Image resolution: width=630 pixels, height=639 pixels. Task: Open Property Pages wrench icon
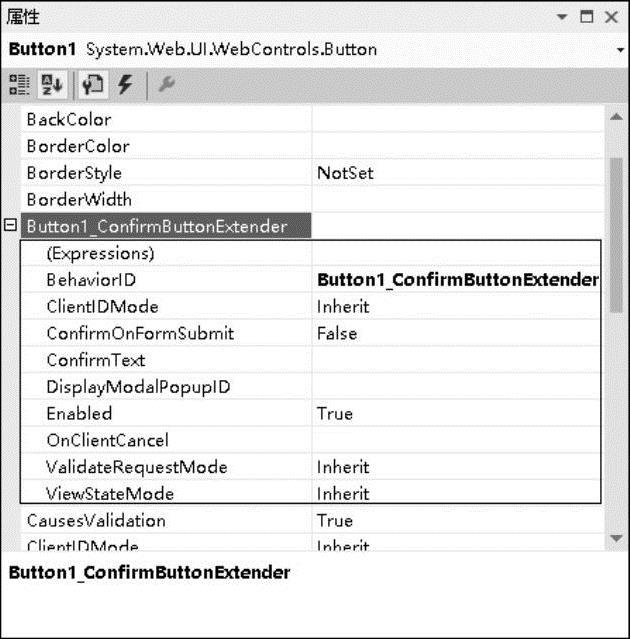tap(166, 85)
